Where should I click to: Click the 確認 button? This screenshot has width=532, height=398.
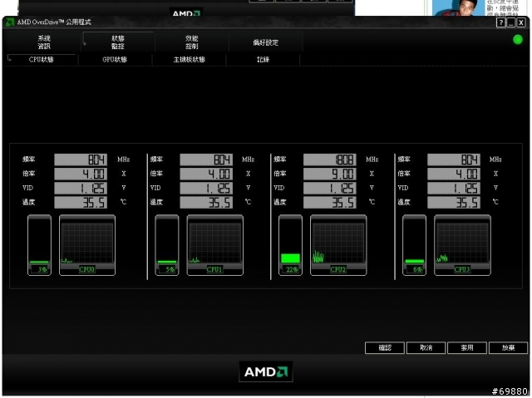385,348
